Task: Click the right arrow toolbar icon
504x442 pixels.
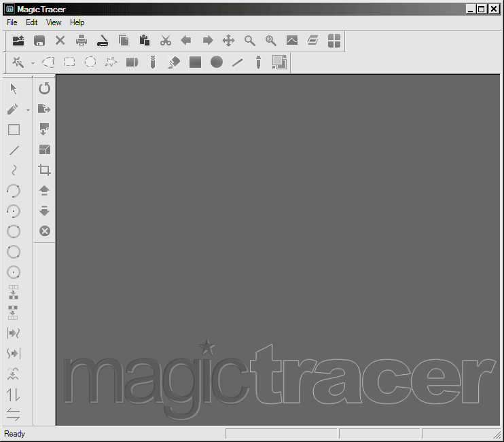Action: 208,41
